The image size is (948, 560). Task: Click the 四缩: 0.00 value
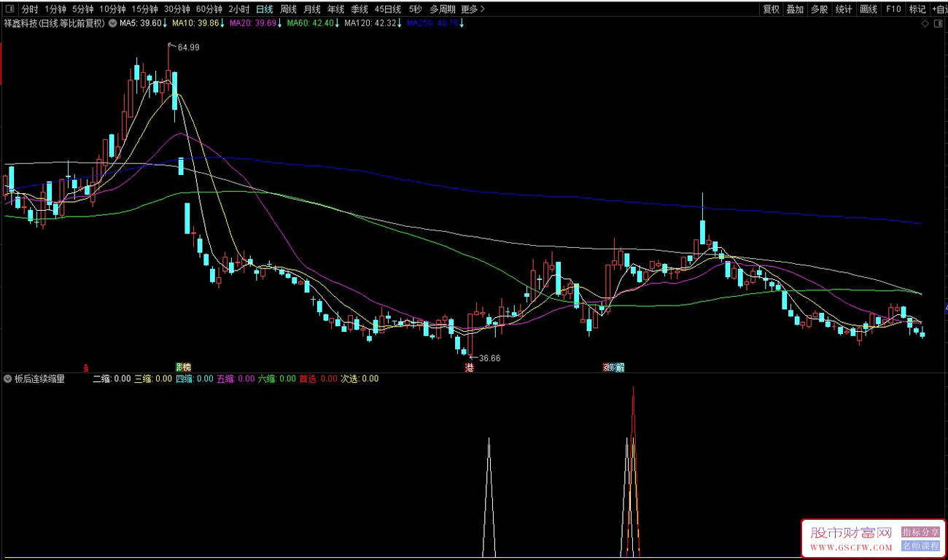point(195,378)
